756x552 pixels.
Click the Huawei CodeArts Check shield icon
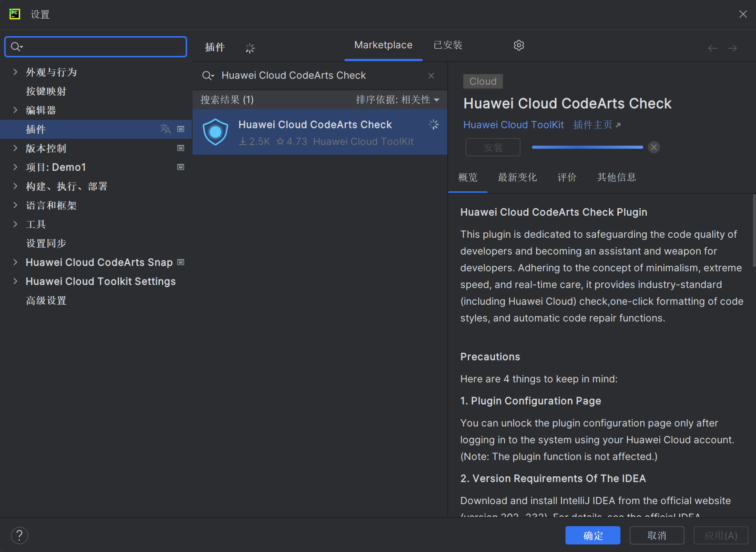click(215, 132)
